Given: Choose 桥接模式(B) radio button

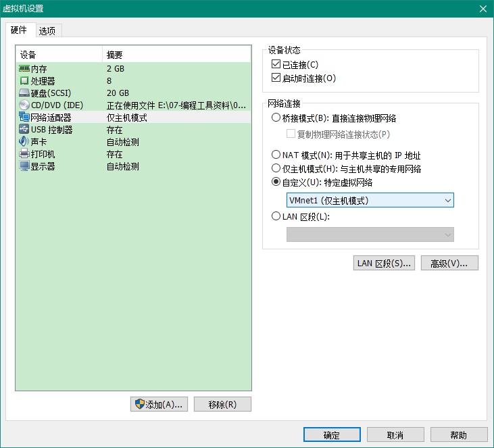Looking at the screenshot, I should [276, 118].
